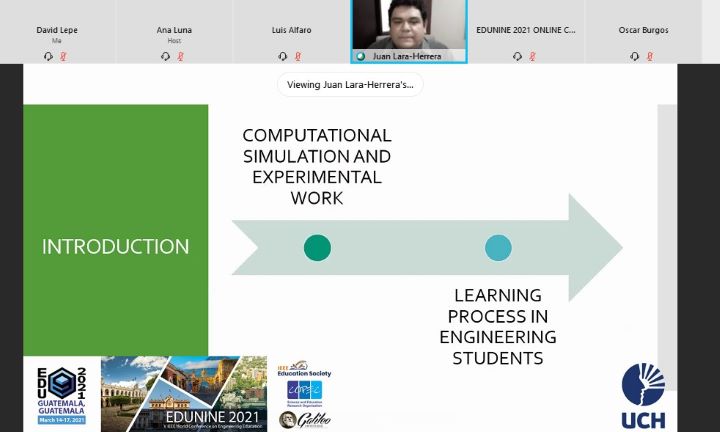
Task: Click EDUNINE 2021 participant's muted mic icon
Action: pos(533,57)
